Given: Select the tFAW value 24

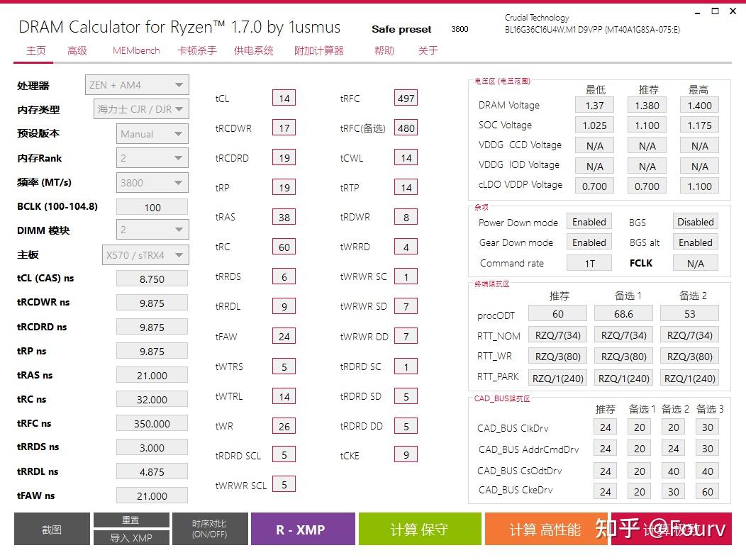Looking at the screenshot, I should click(x=284, y=337).
